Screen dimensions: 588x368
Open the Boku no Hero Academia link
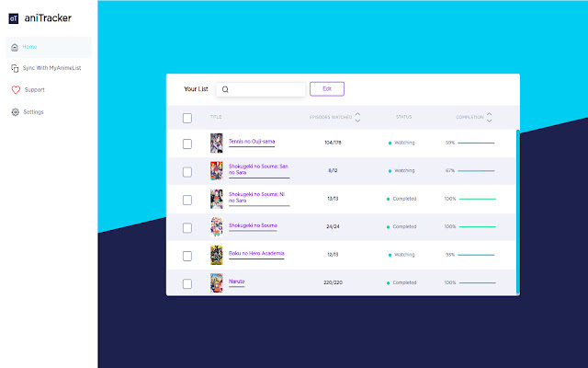pyautogui.click(x=256, y=254)
